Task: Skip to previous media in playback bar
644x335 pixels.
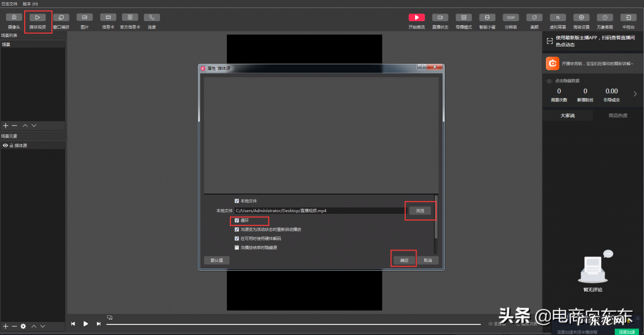Action: (73, 324)
